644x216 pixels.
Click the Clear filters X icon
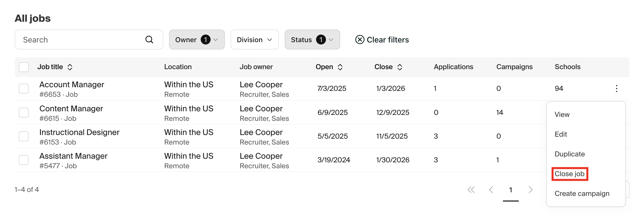pyautogui.click(x=360, y=40)
